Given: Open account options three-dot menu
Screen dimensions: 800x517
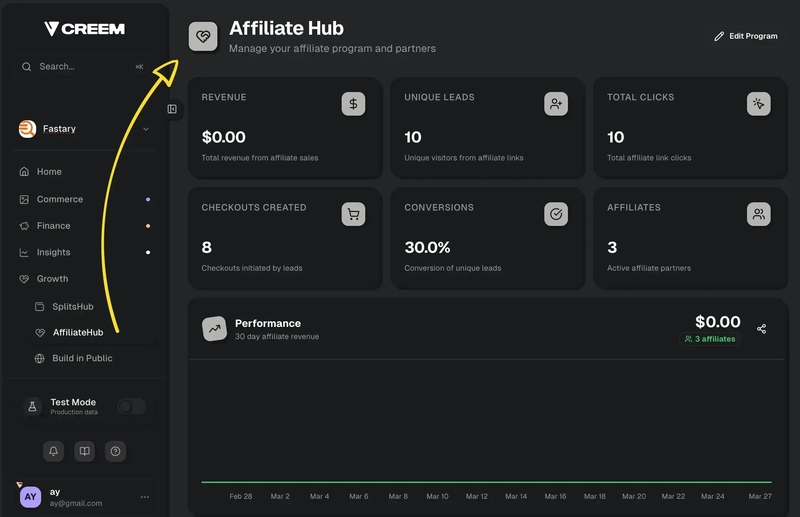Looking at the screenshot, I should (x=145, y=497).
